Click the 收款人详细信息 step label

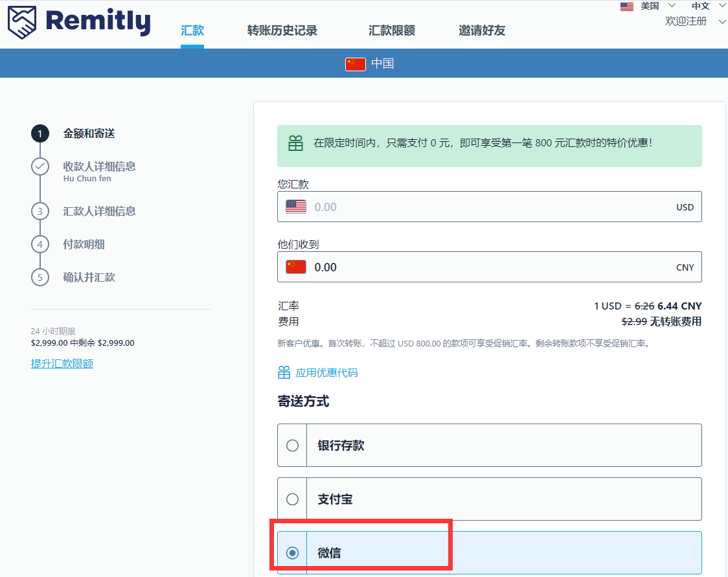[x=99, y=166]
